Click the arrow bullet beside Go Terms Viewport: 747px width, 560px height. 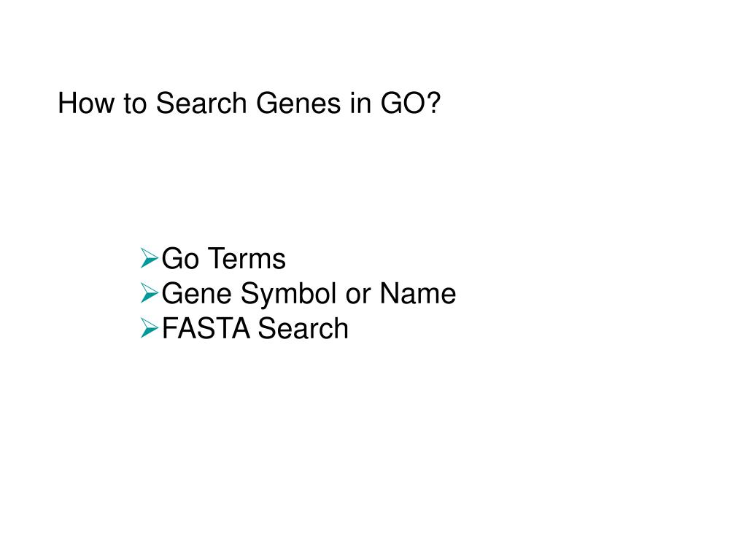point(149,258)
